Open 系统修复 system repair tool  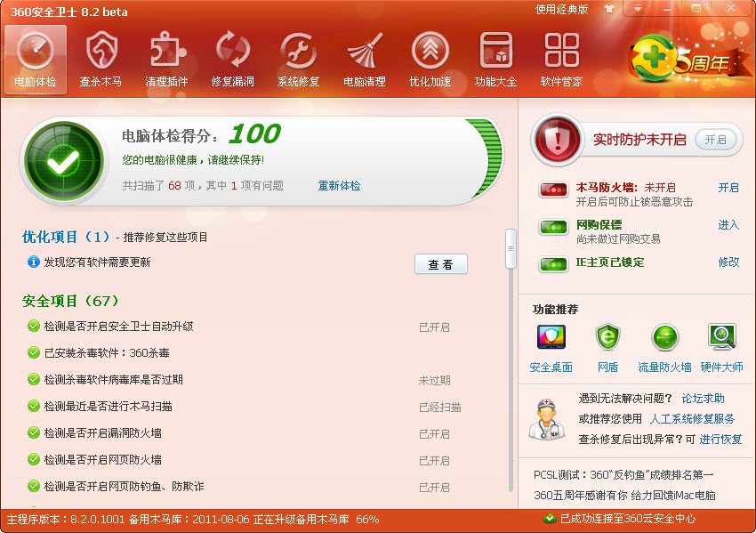tap(299, 60)
